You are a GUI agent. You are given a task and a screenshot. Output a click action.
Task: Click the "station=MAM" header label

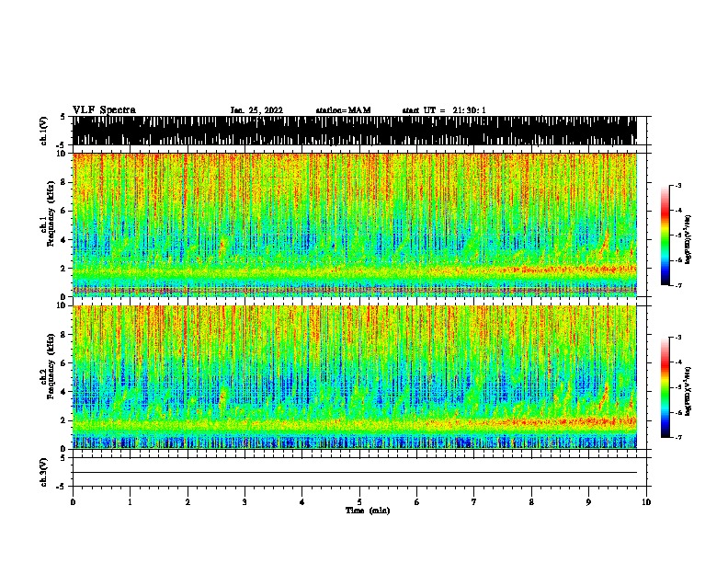click(x=343, y=110)
